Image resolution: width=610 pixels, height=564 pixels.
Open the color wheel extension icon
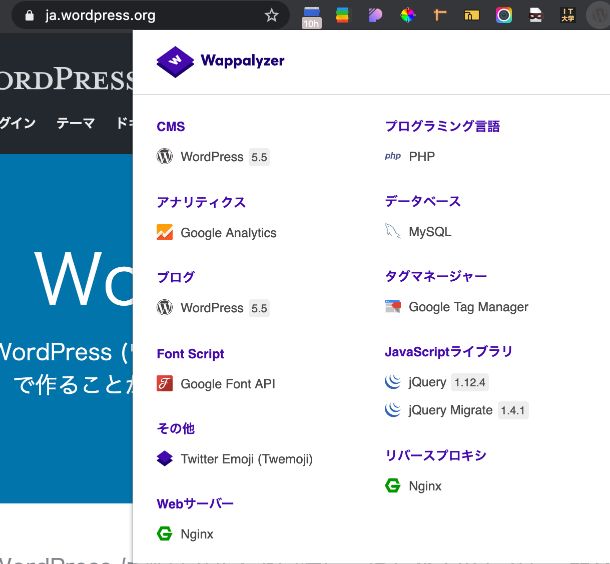(407, 16)
